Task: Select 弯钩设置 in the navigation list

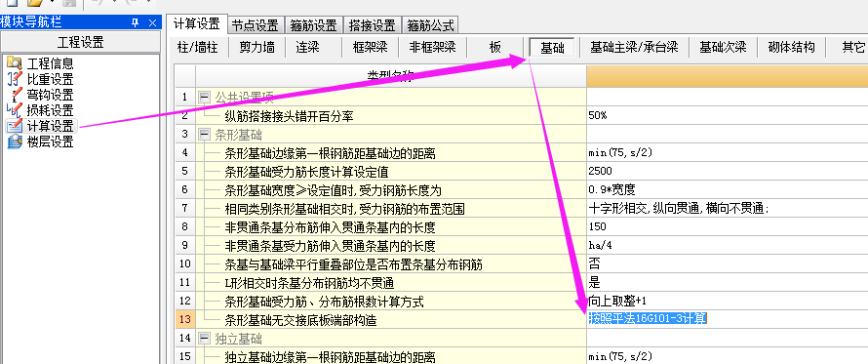Action: coord(51,95)
